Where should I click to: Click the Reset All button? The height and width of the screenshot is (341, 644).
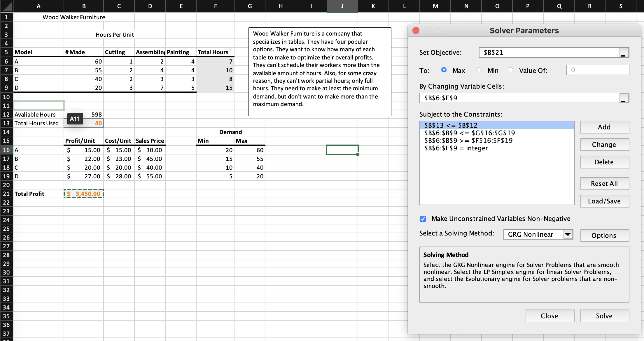tap(604, 184)
